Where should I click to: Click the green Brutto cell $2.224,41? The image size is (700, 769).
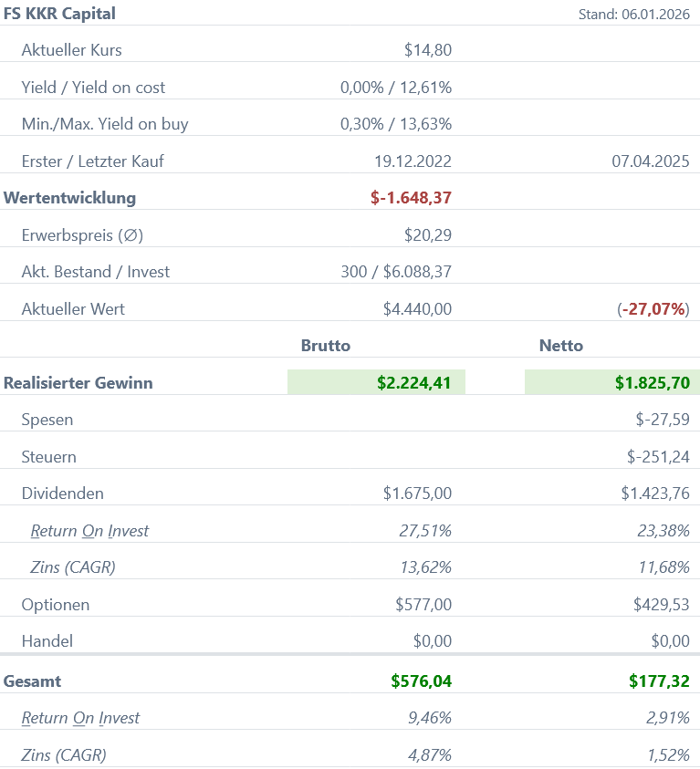[413, 383]
